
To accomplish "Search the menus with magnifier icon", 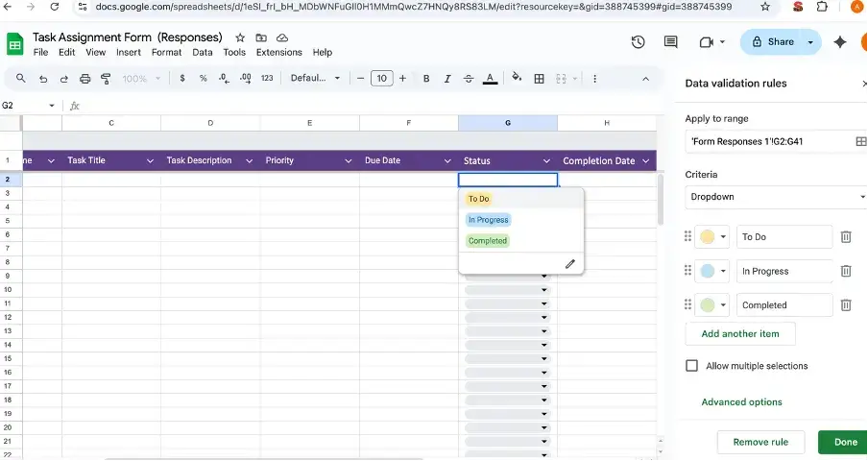I will tap(20, 79).
